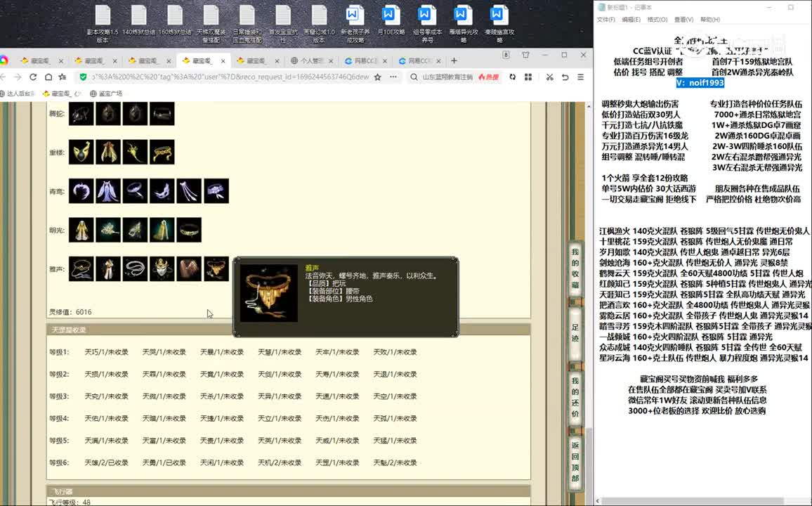
Task: Select the white mask icon in 青鸾 row
Action: click(x=162, y=191)
